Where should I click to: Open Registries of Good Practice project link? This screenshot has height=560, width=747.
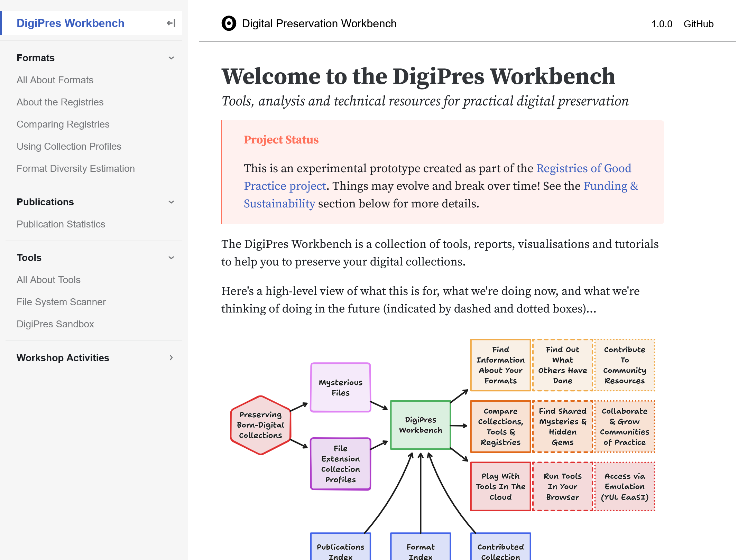pos(583,168)
